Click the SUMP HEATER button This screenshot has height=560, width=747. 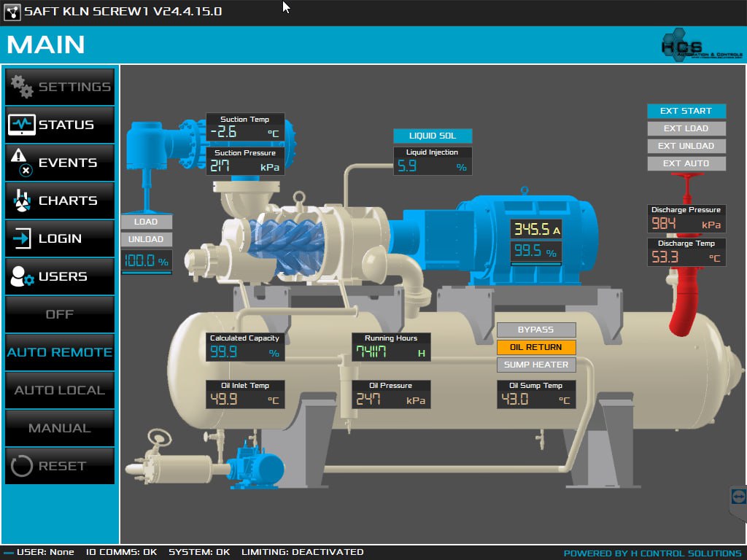[536, 365]
